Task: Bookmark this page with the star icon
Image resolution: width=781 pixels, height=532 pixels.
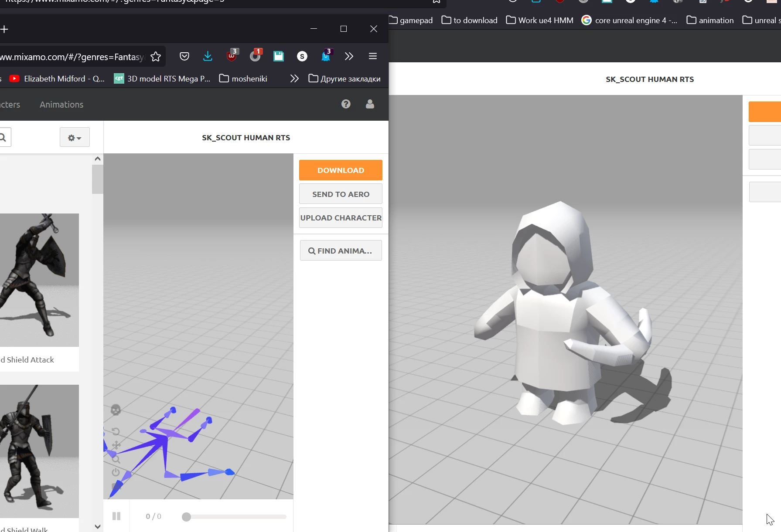Action: 156,57
